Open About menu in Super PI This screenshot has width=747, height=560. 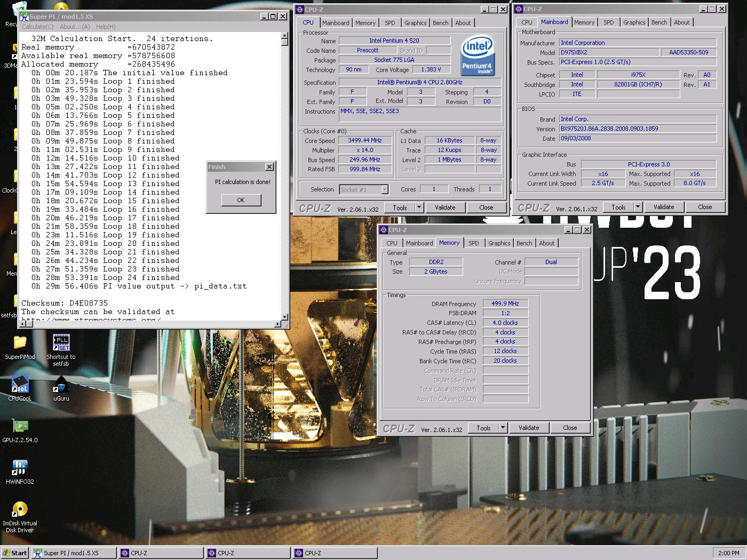[75, 27]
